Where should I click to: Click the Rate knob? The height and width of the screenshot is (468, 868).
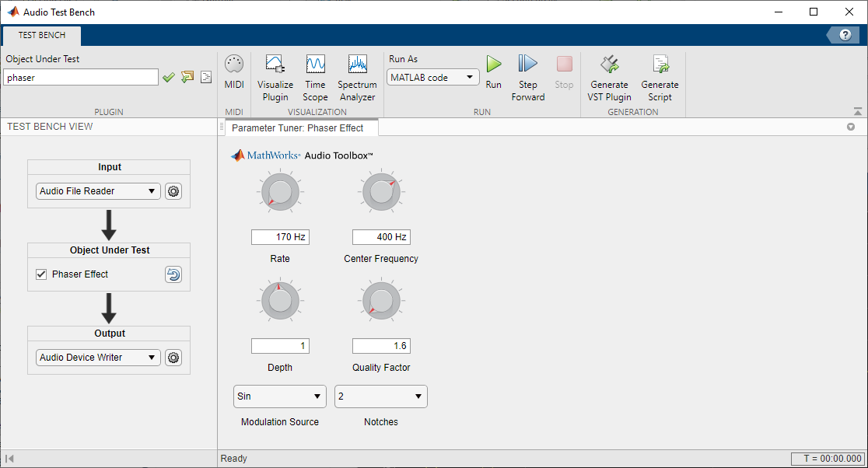click(280, 192)
